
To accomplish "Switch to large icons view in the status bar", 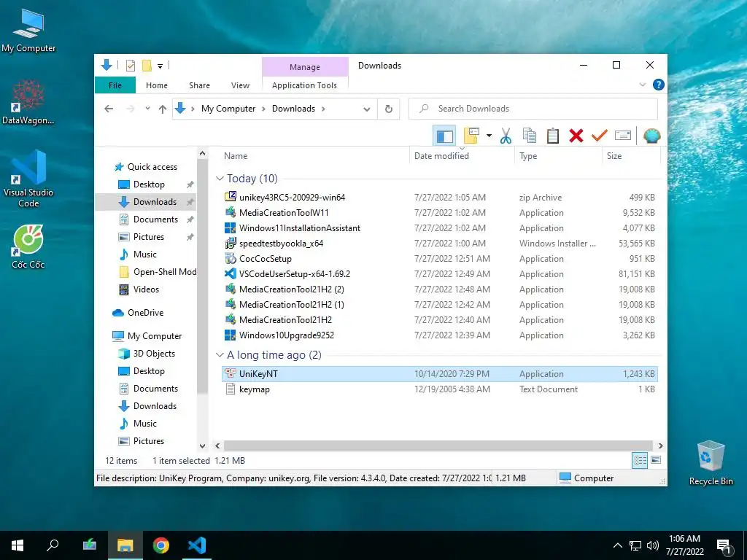I will 656,460.
